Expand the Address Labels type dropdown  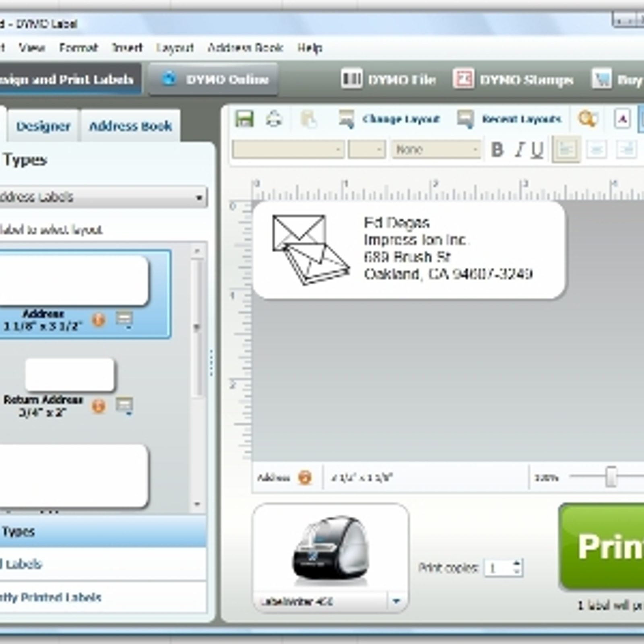click(199, 198)
